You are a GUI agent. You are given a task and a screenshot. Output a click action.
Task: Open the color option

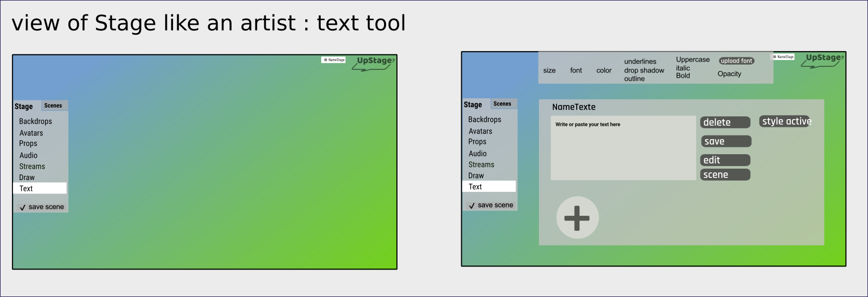[x=604, y=70]
